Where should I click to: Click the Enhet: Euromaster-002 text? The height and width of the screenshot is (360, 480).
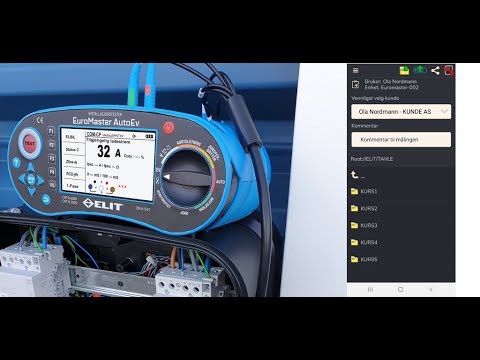(391, 87)
